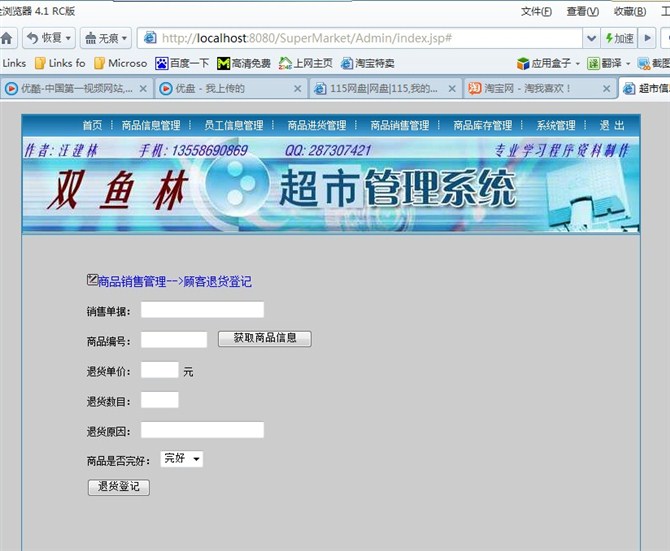Submit with the 退货登记 button
Viewport: 670px width, 551px height.
(x=119, y=487)
